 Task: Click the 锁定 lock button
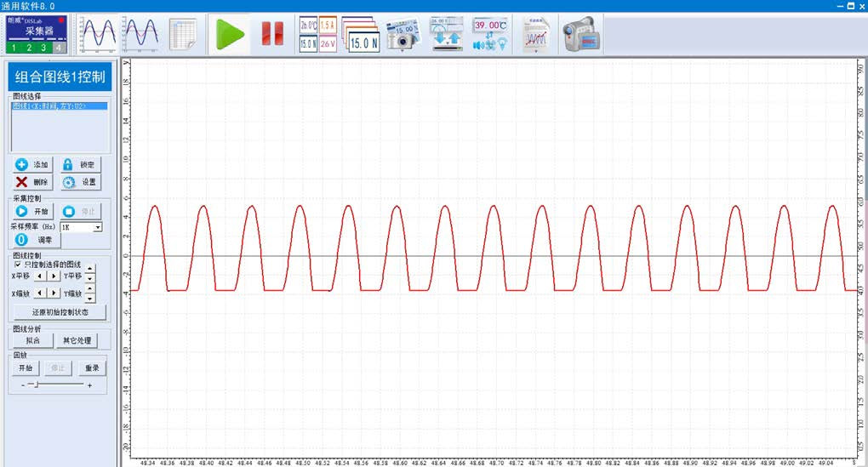click(80, 164)
